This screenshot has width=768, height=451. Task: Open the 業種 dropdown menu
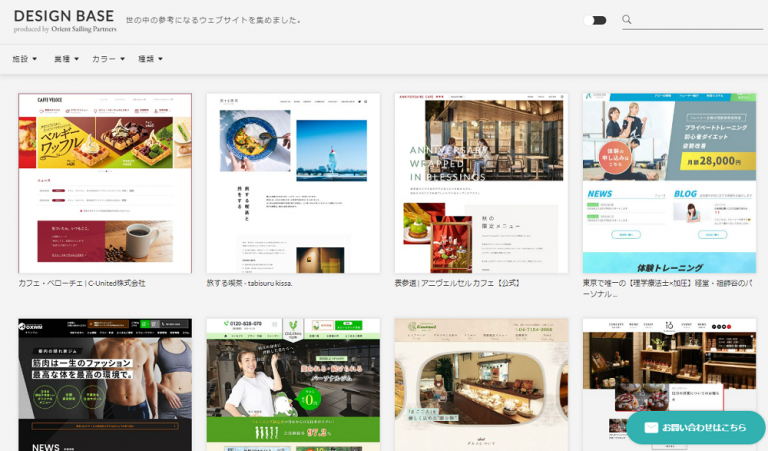pyautogui.click(x=66, y=59)
